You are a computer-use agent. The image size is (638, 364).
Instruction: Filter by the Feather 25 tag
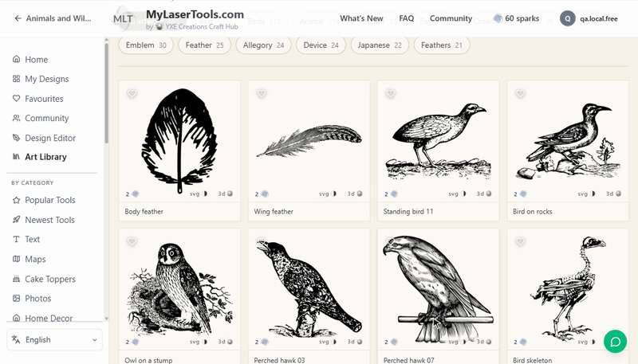pyautogui.click(x=204, y=45)
